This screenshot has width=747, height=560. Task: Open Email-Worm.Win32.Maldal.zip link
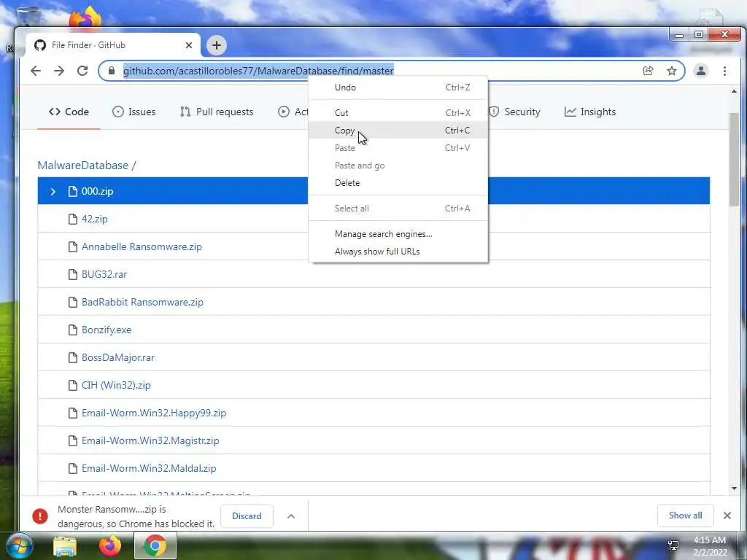click(x=149, y=468)
